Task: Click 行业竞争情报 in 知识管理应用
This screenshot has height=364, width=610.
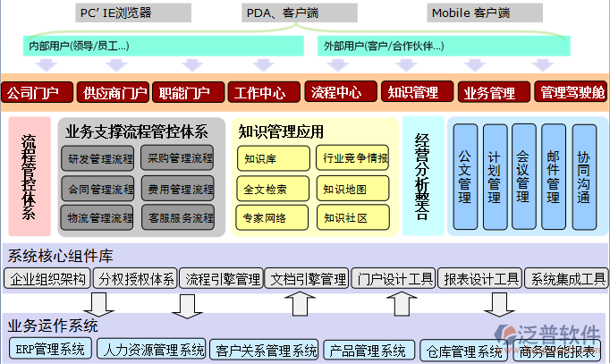Action: [355, 159]
